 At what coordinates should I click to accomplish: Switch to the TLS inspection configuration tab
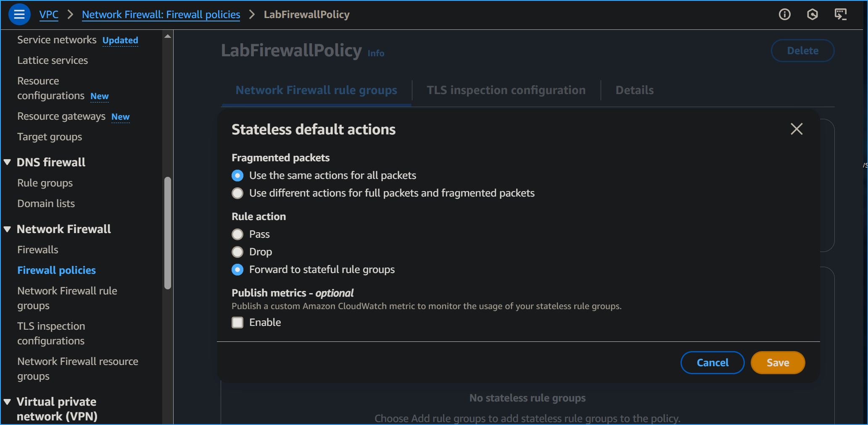506,90
